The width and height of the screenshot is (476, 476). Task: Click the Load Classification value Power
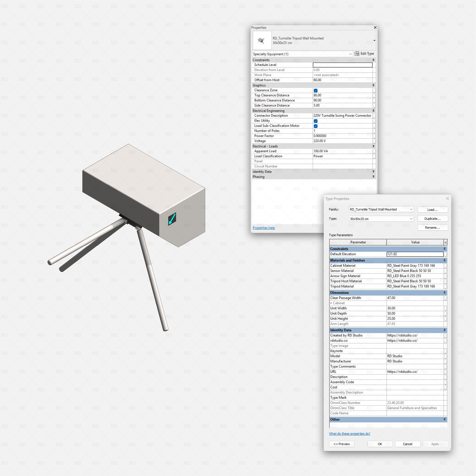tap(342, 156)
